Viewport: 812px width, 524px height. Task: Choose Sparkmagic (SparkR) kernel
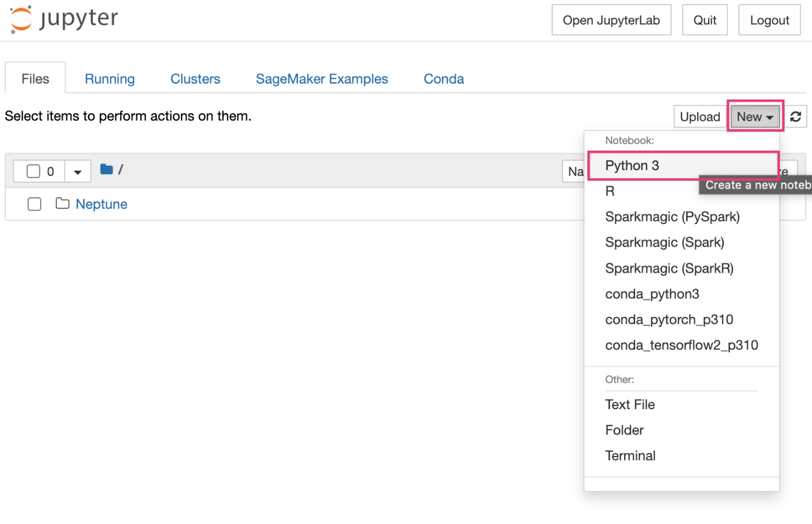(x=682, y=268)
